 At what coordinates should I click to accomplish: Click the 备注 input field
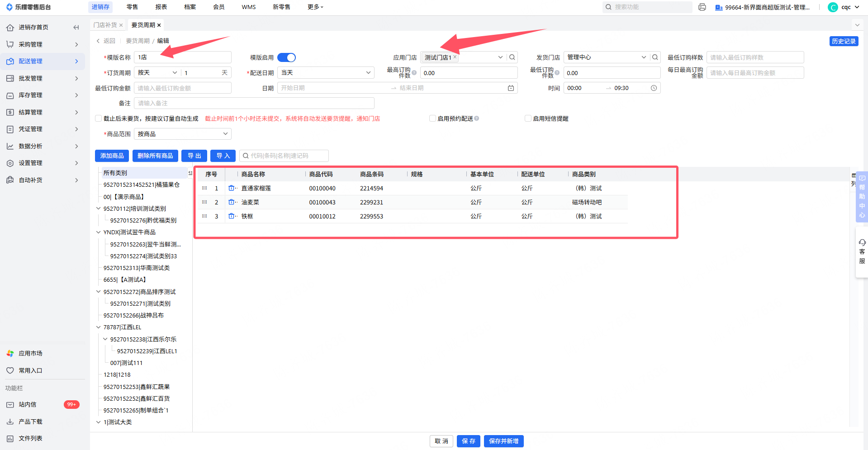tap(254, 104)
